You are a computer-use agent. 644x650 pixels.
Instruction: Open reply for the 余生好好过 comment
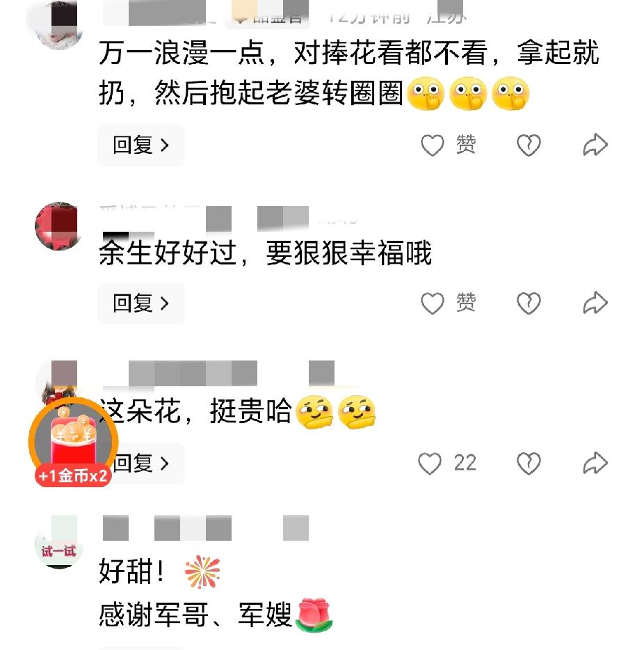(x=140, y=303)
